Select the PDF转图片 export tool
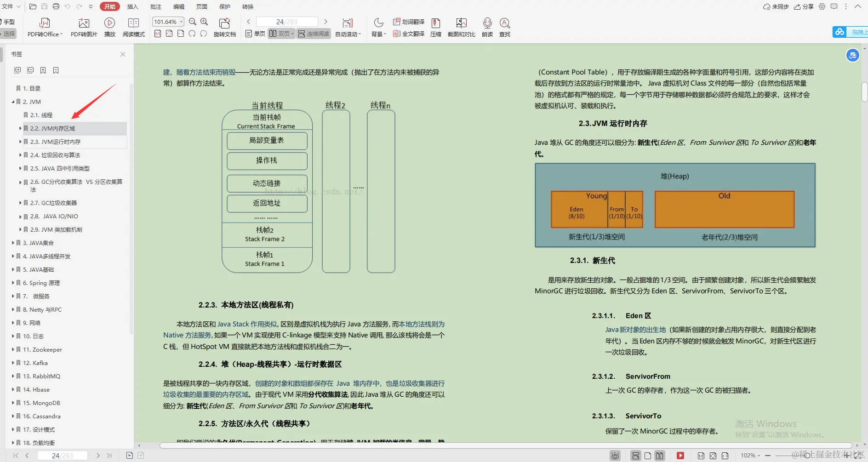This screenshot has width=868, height=462. pyautogui.click(x=83, y=27)
